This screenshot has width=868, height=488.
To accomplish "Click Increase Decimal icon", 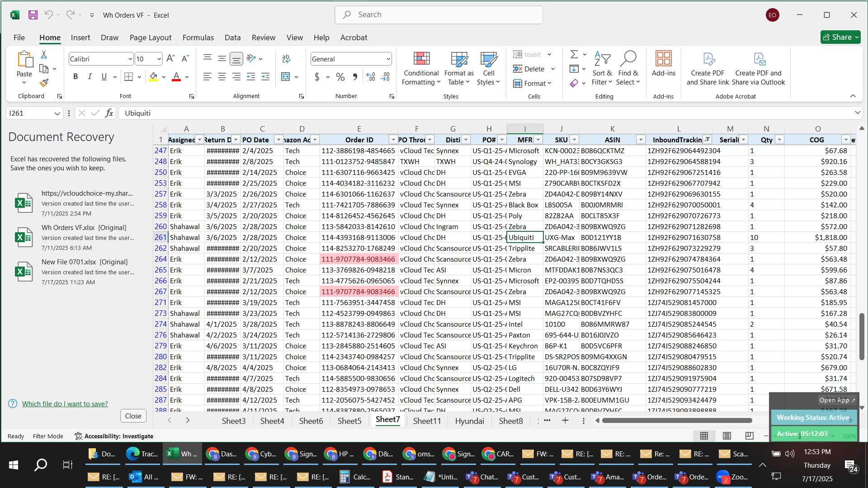I will (371, 77).
